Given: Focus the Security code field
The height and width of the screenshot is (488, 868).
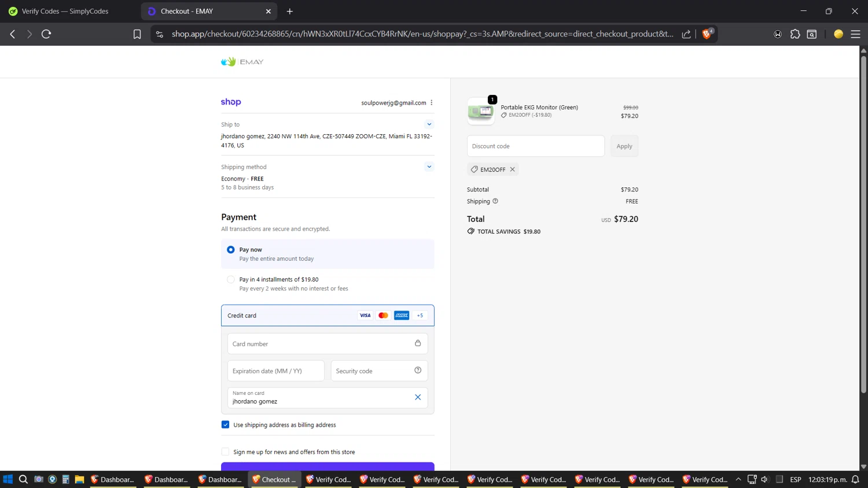Looking at the screenshot, I should pyautogui.click(x=380, y=371).
